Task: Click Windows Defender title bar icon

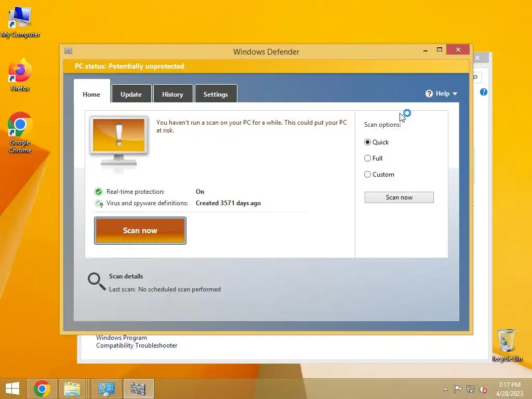Action: [x=68, y=51]
